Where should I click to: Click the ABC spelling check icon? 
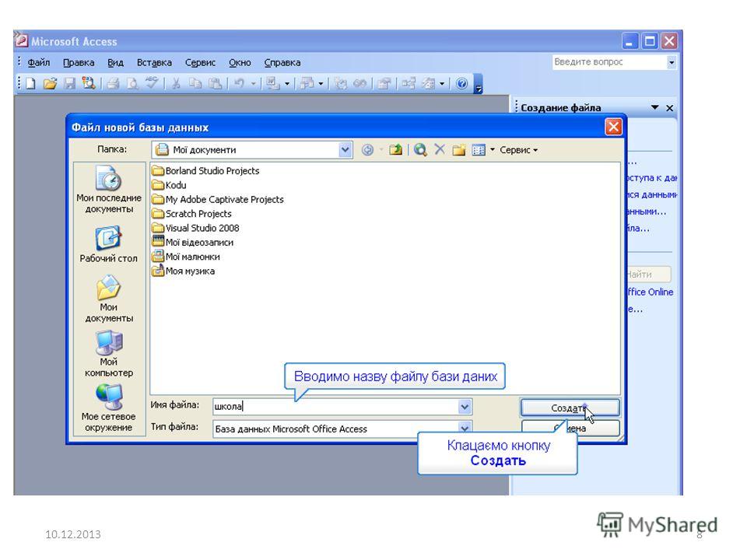pyautogui.click(x=152, y=83)
